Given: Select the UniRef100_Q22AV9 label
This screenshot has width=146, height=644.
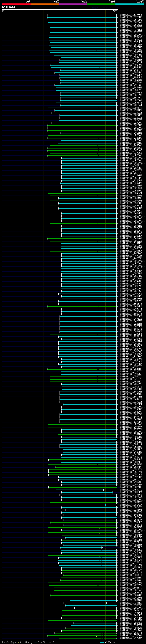Looking at the screenshot, I should 131,585.
